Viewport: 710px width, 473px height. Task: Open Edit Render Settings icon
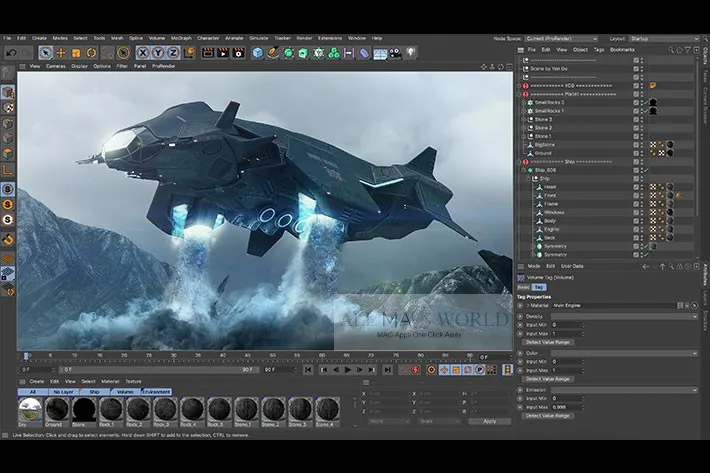238,53
